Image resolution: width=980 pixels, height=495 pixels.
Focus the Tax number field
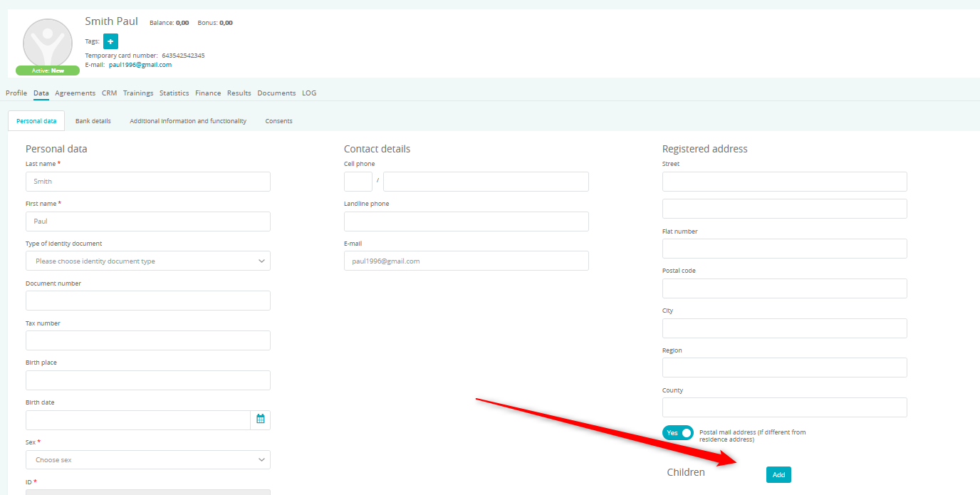point(148,340)
